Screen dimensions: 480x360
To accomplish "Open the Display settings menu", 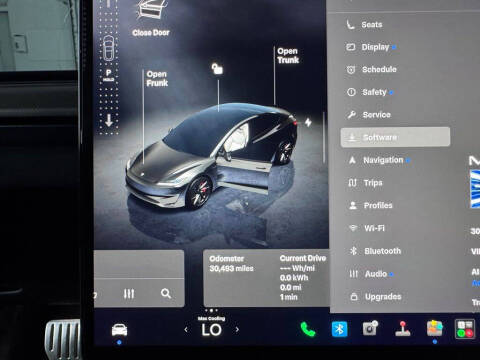I will tap(371, 47).
